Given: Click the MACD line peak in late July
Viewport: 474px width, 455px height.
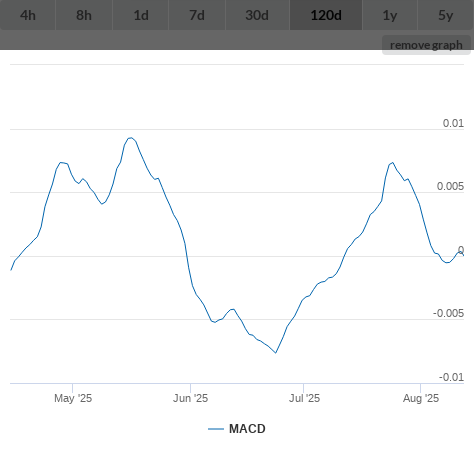Looking at the screenshot, I should (x=392, y=163).
